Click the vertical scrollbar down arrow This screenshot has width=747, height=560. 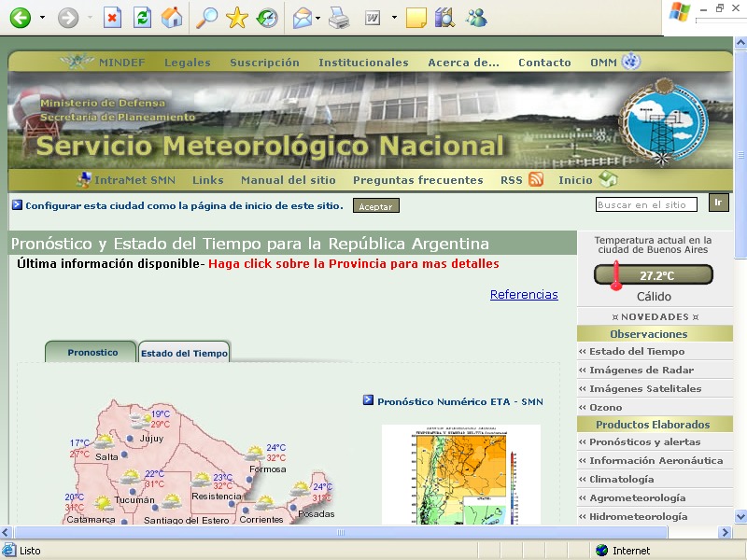[740, 516]
